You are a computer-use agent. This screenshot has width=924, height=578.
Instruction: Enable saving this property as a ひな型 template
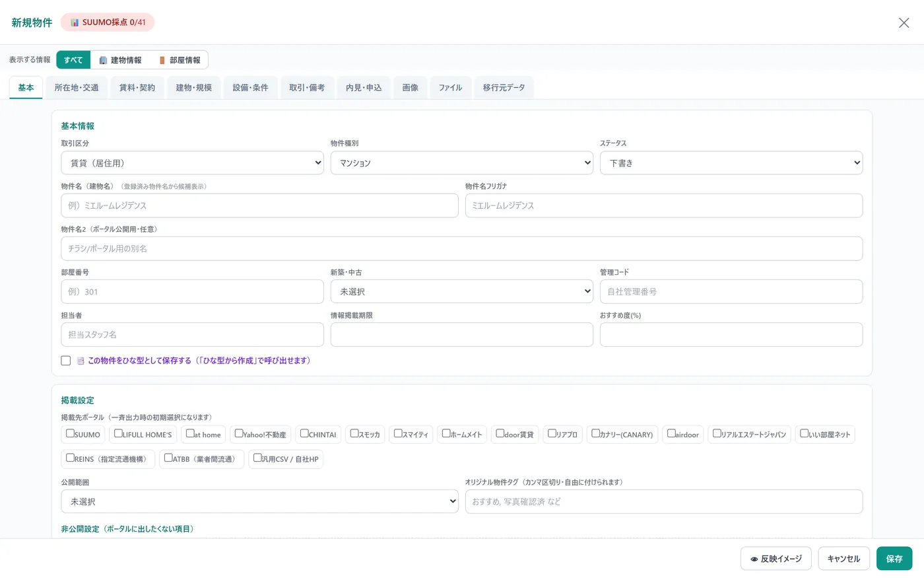(x=66, y=361)
